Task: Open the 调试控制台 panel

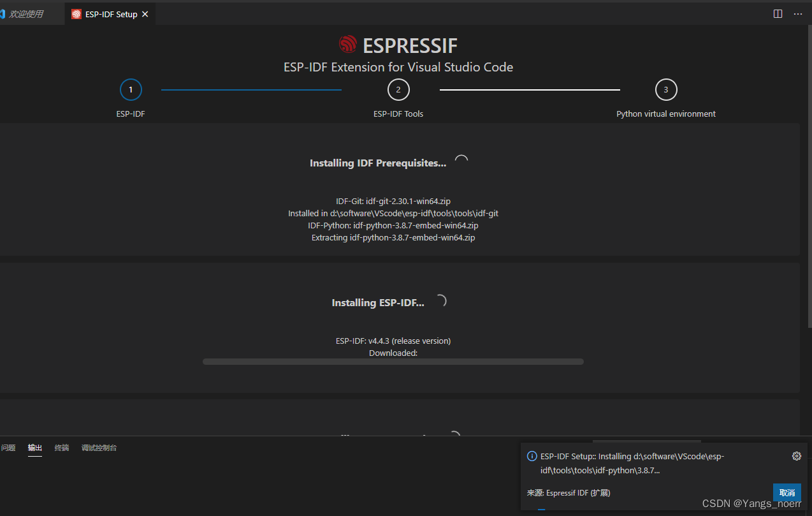Action: point(99,447)
